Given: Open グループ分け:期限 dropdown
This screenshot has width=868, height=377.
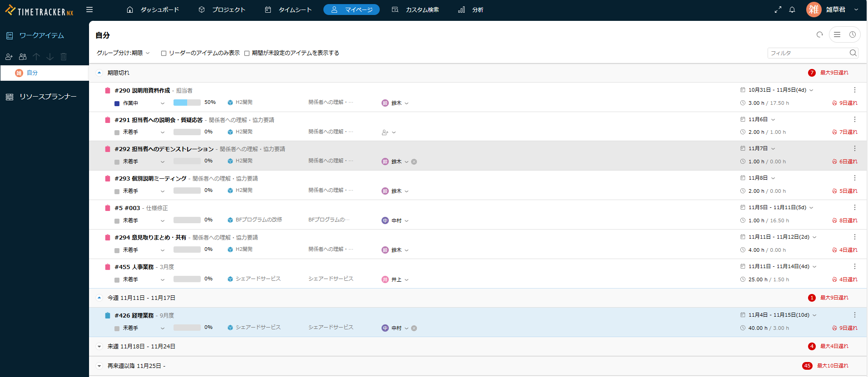Looking at the screenshot, I should coord(123,53).
